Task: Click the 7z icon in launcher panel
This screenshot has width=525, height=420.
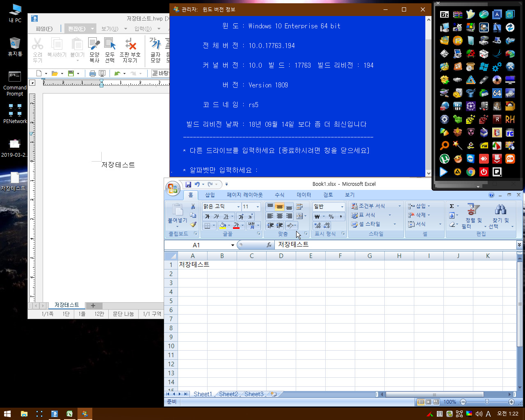Action: pos(445,14)
